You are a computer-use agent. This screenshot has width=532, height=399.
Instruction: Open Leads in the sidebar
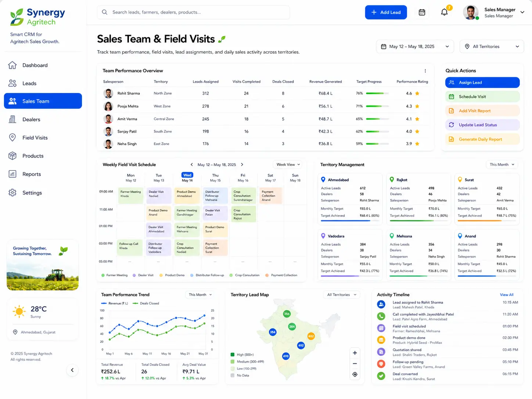point(43,83)
